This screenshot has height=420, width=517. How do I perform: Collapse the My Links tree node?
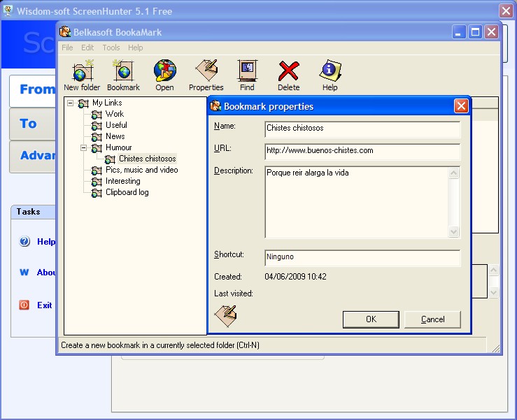[x=70, y=103]
